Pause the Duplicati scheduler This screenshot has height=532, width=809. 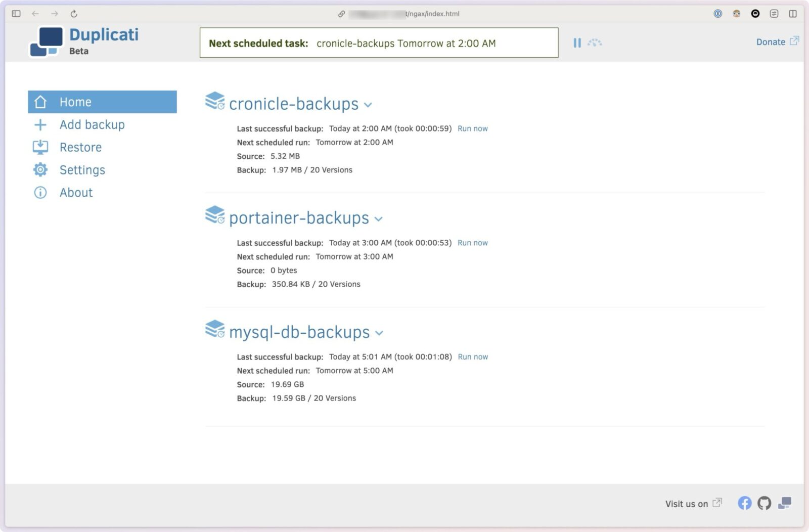(x=577, y=43)
